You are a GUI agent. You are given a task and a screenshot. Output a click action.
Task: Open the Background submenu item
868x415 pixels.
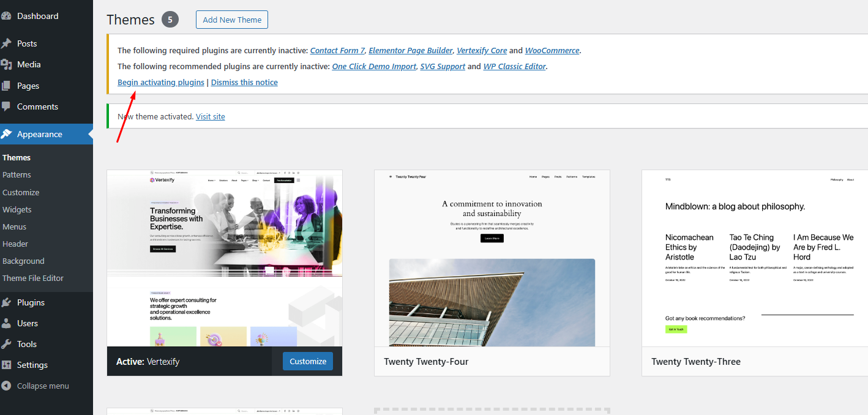pos(23,261)
